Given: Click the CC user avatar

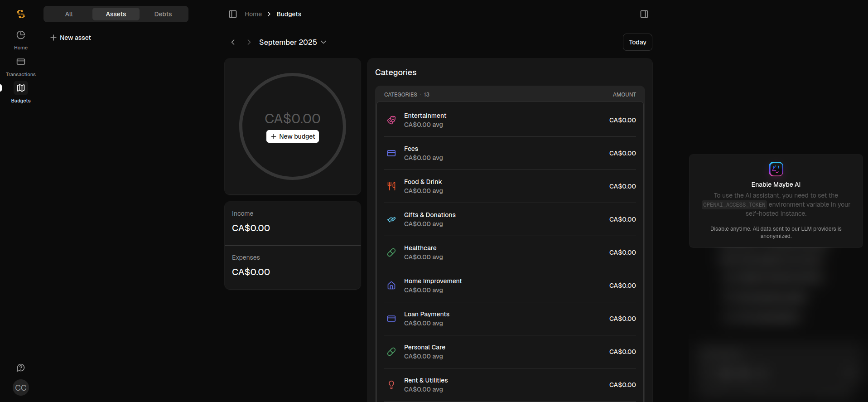Looking at the screenshot, I should (21, 387).
